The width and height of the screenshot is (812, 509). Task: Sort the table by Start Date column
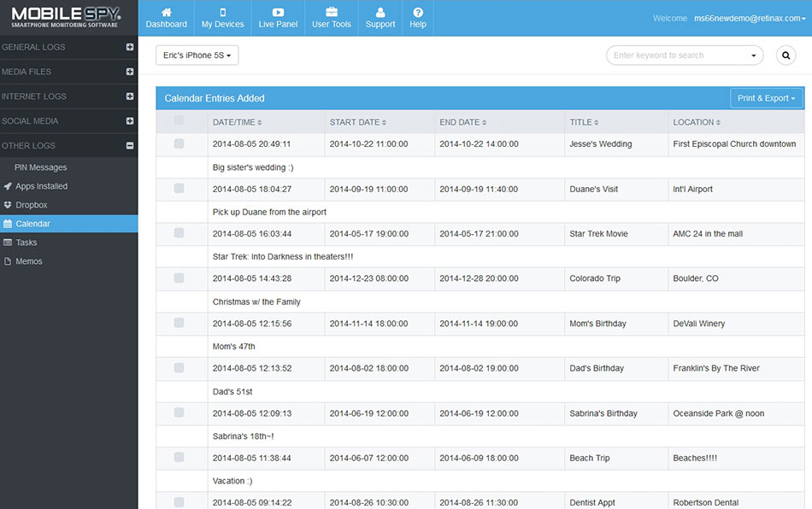click(x=357, y=122)
